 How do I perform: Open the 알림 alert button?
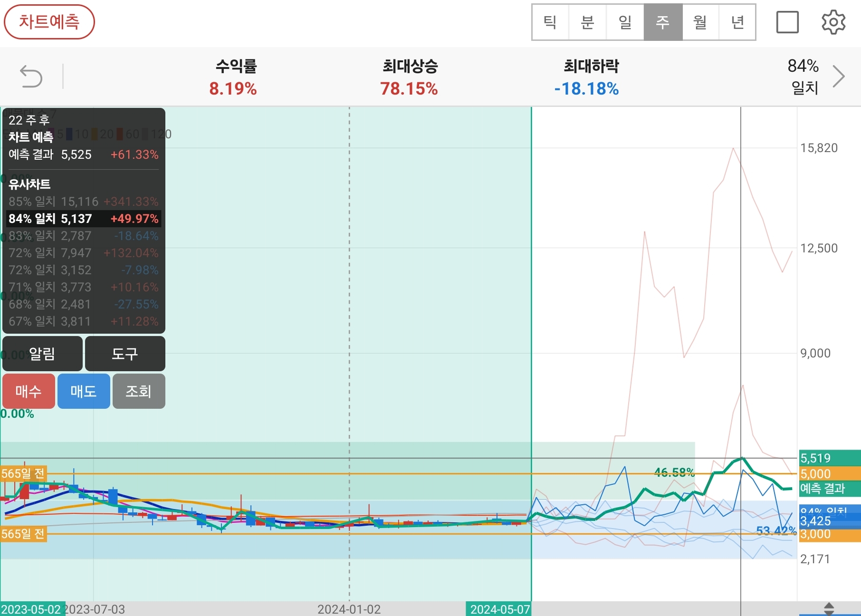tap(42, 354)
